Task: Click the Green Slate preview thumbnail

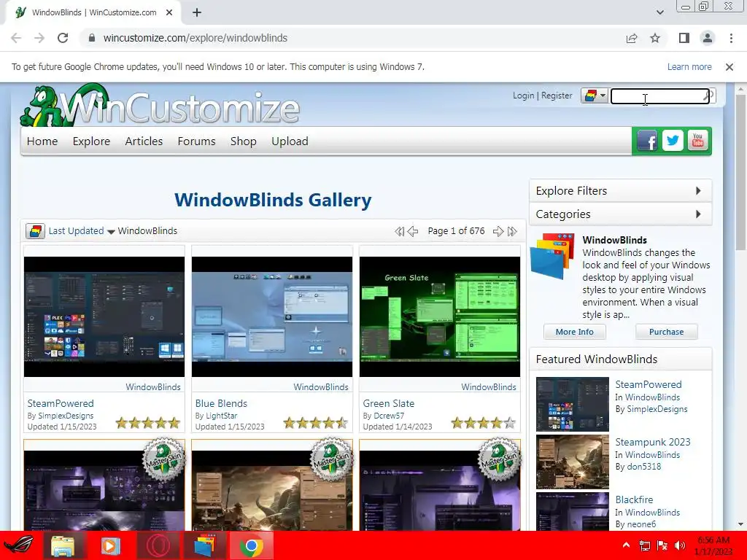Action: [440, 317]
